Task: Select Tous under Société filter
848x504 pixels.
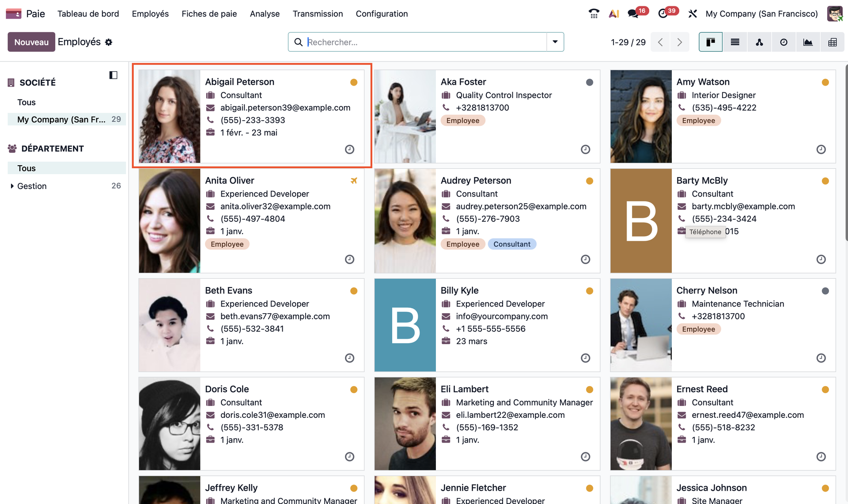Action: coord(26,102)
